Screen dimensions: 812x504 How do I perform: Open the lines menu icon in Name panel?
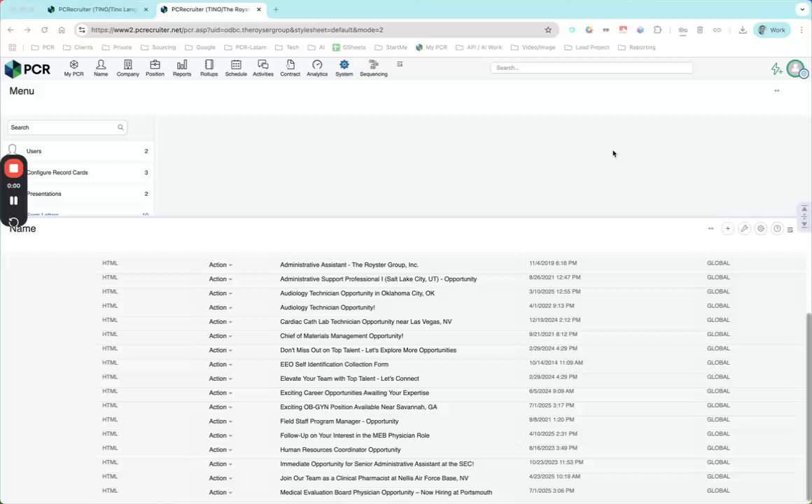790,230
